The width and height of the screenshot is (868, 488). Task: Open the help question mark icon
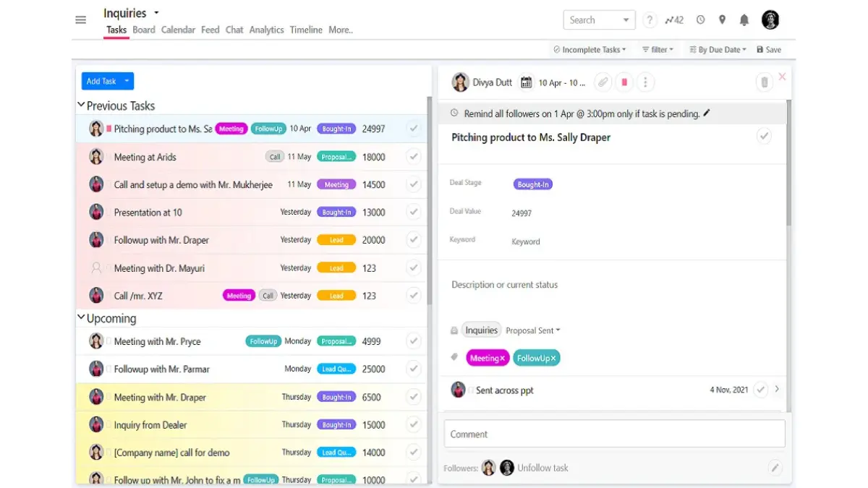(x=650, y=20)
